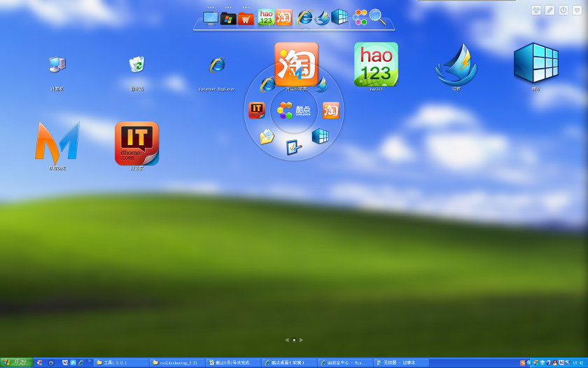Open the Internet Explorer desktop shortcut
This screenshot has width=588, height=368.
[217, 64]
